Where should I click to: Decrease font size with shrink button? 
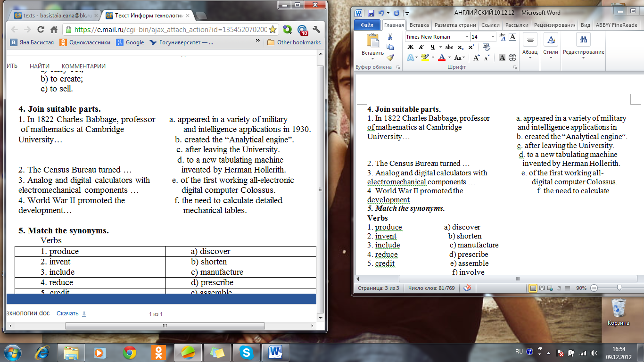click(486, 58)
